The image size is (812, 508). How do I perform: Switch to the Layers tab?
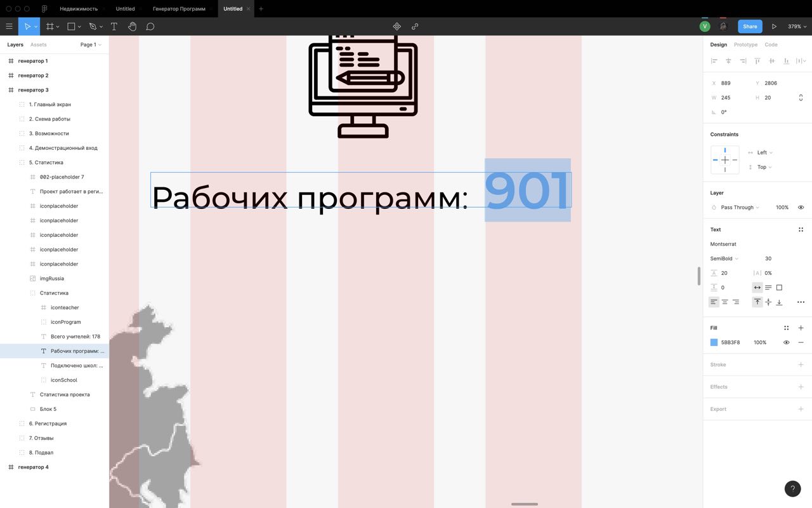click(15, 44)
